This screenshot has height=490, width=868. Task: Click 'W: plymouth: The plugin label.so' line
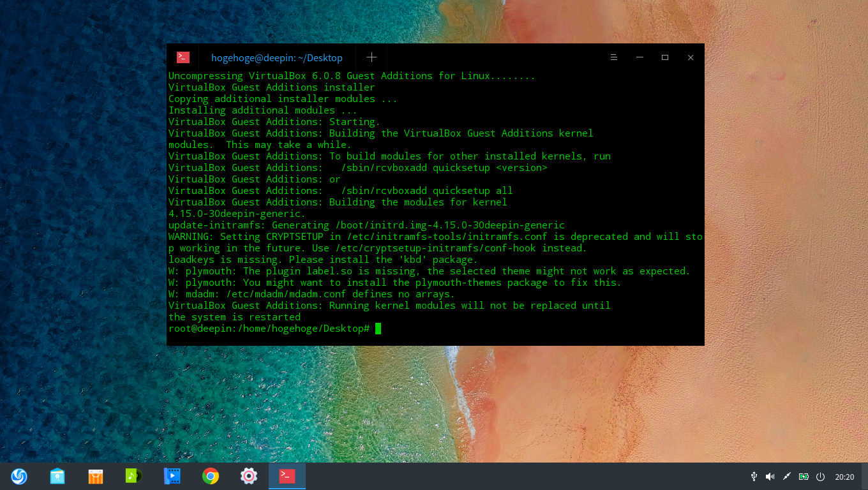coord(430,271)
